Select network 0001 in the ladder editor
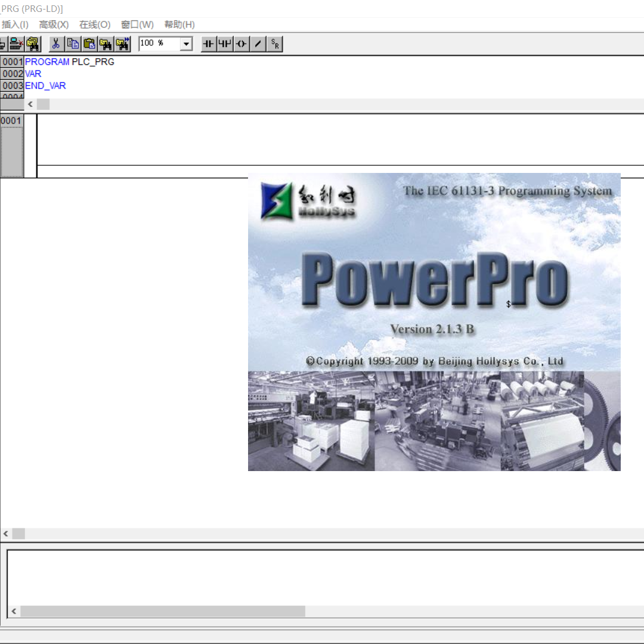 click(12, 120)
